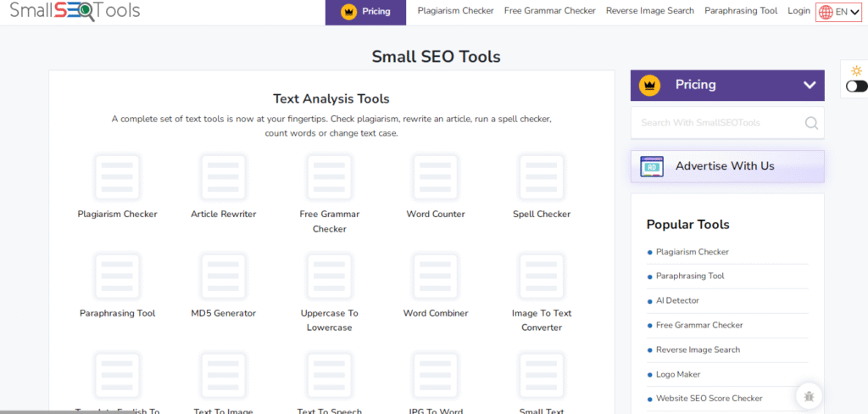Click the bug report floating icon

[x=809, y=395]
